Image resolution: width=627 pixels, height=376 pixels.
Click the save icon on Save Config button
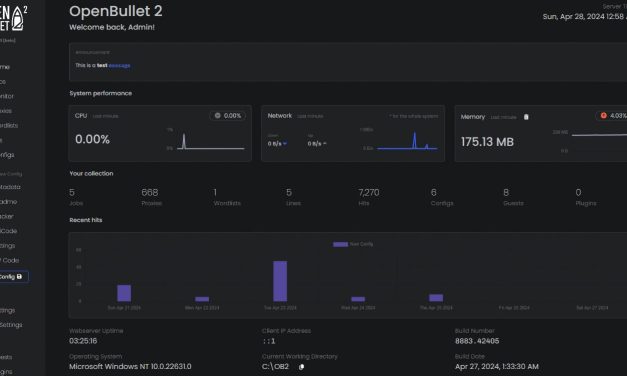coord(19,276)
